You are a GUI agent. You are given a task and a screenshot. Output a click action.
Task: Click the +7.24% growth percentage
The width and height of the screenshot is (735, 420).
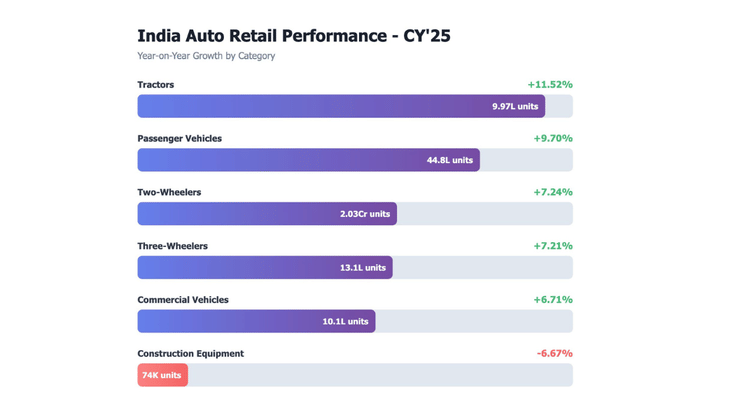pyautogui.click(x=553, y=192)
